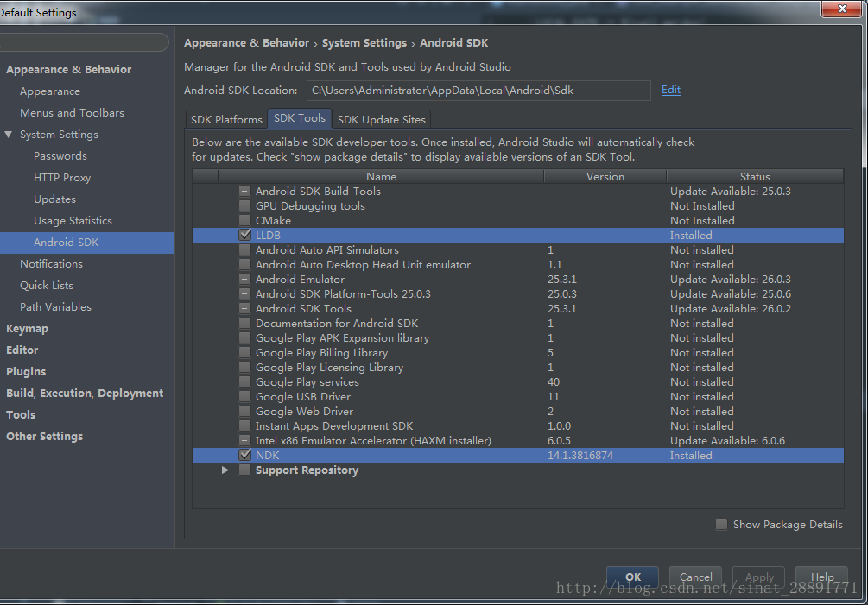The image size is (868, 605).
Task: Click the Edit link for SDK location
Action: (671, 90)
